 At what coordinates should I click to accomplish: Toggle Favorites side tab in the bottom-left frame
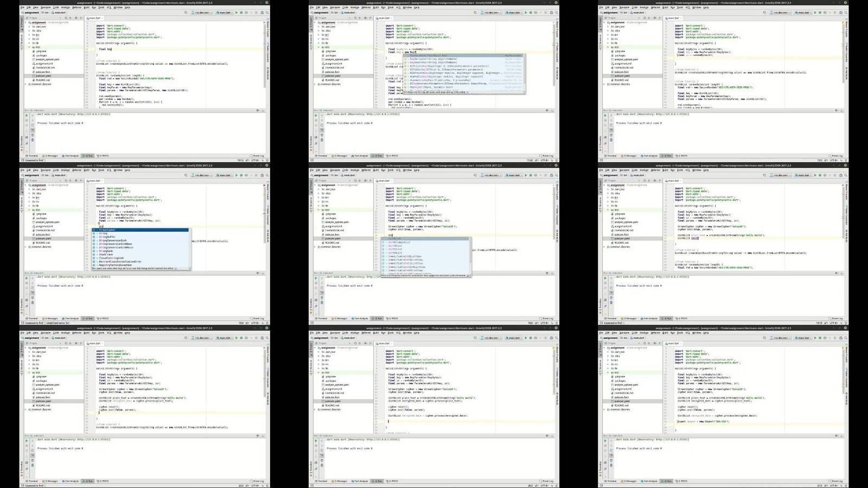click(22, 466)
